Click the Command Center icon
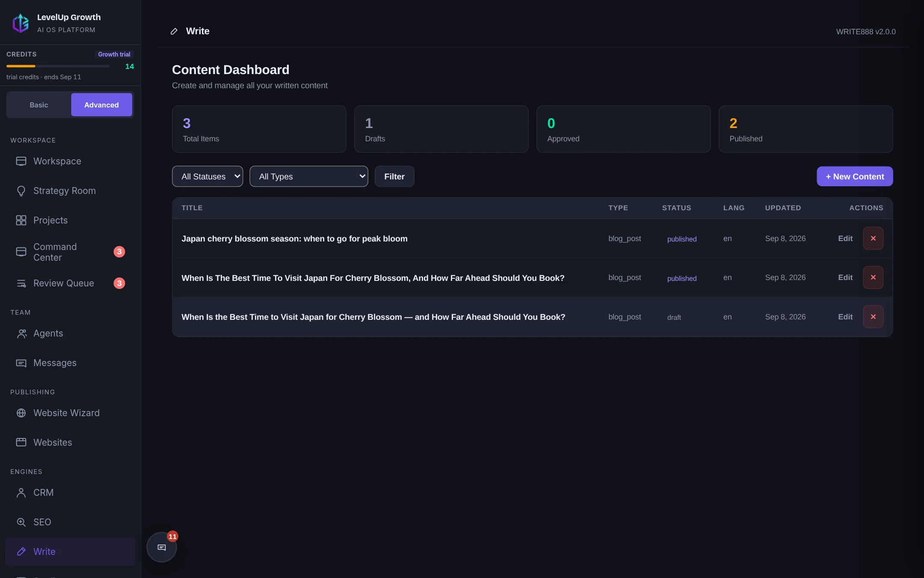This screenshot has height=578, width=924. coord(21,252)
